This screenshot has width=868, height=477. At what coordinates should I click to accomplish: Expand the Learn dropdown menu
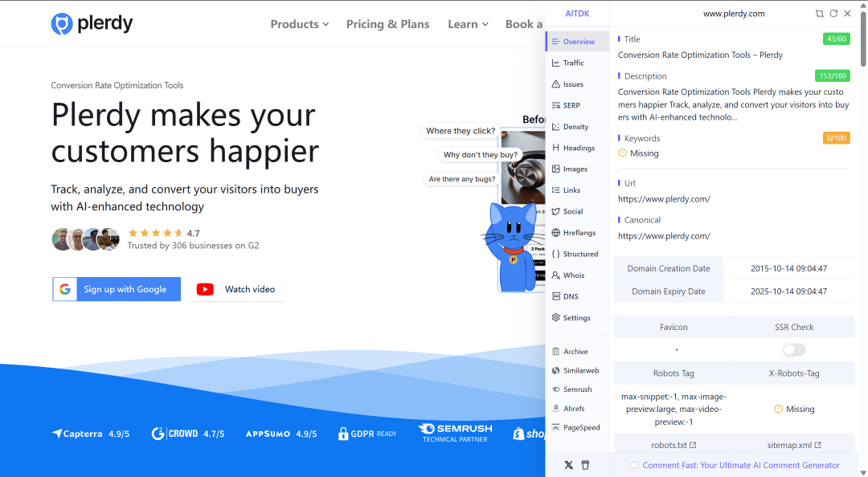(468, 24)
